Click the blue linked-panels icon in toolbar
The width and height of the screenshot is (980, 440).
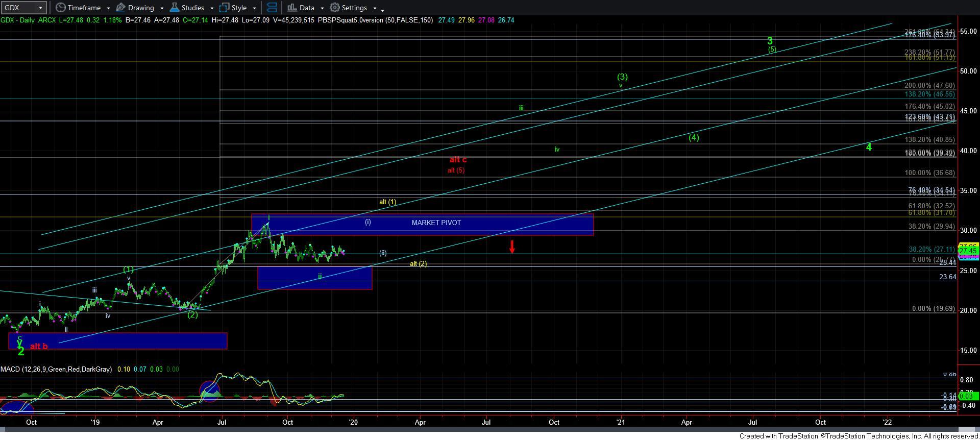[272, 8]
